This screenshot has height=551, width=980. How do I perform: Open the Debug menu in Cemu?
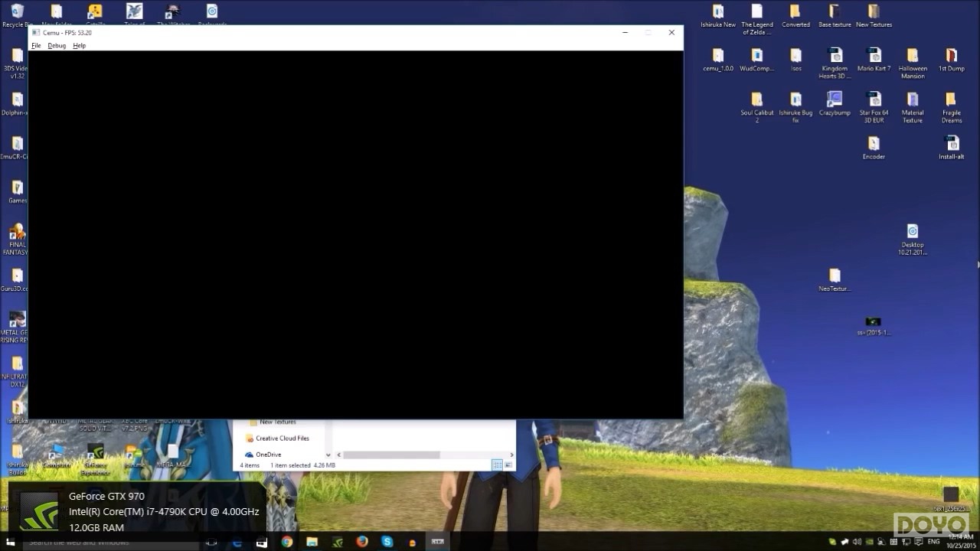click(57, 46)
